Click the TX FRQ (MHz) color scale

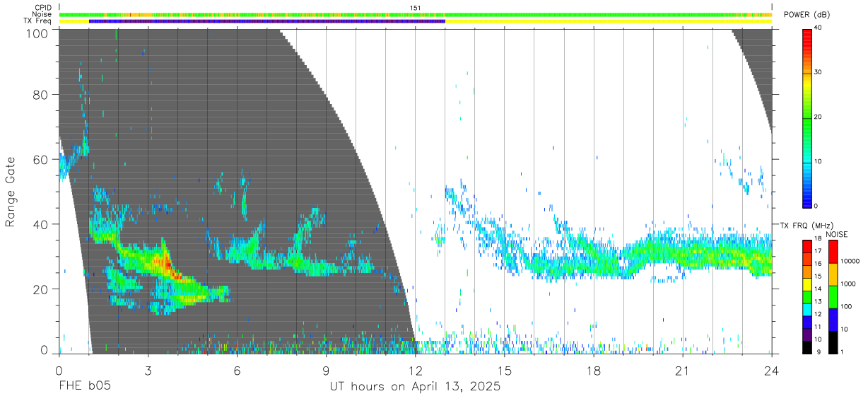807,296
